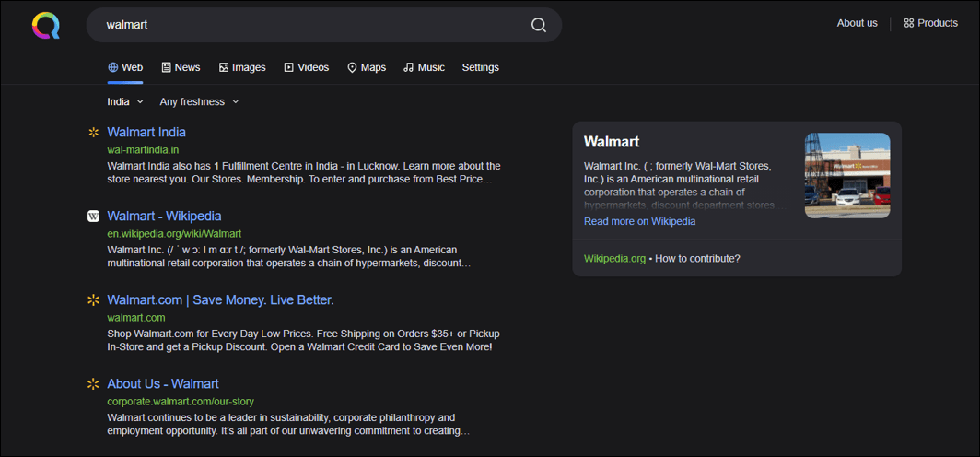The width and height of the screenshot is (980, 457).
Task: Click the Wikipedia favicon beside the result
Action: [93, 217]
